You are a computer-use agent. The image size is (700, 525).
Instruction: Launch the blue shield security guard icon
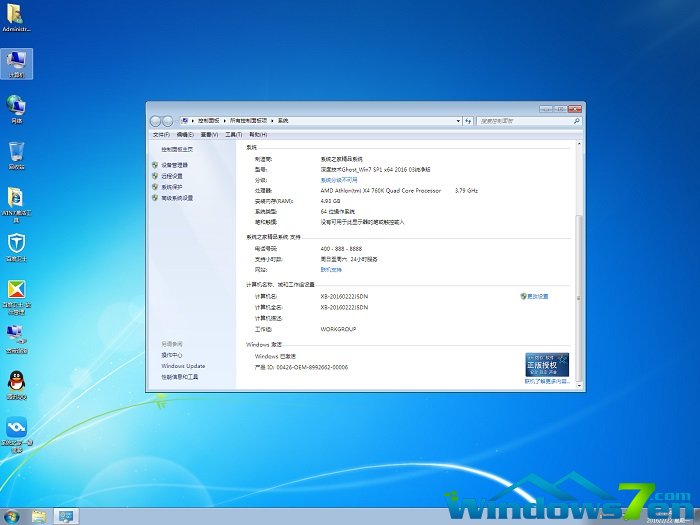[x=16, y=247]
